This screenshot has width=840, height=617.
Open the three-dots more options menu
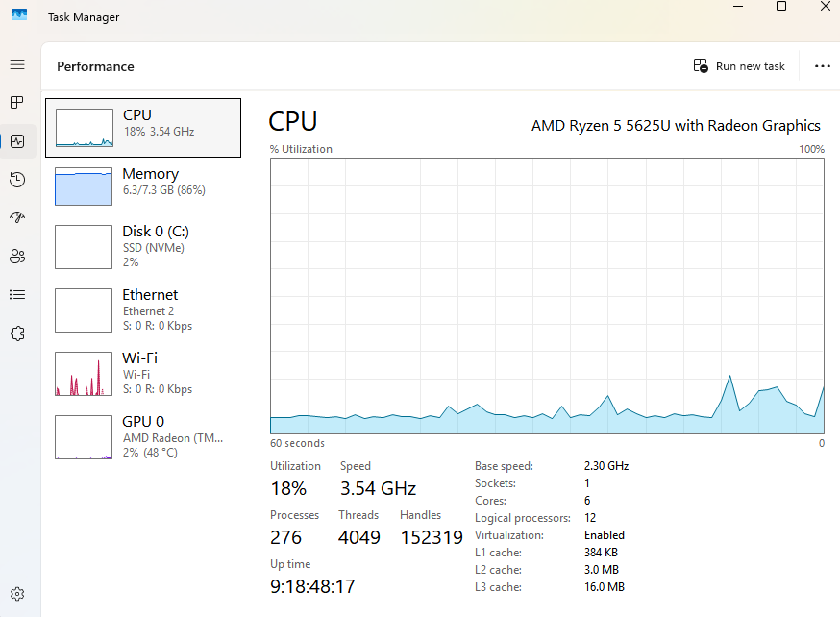pyautogui.click(x=822, y=66)
